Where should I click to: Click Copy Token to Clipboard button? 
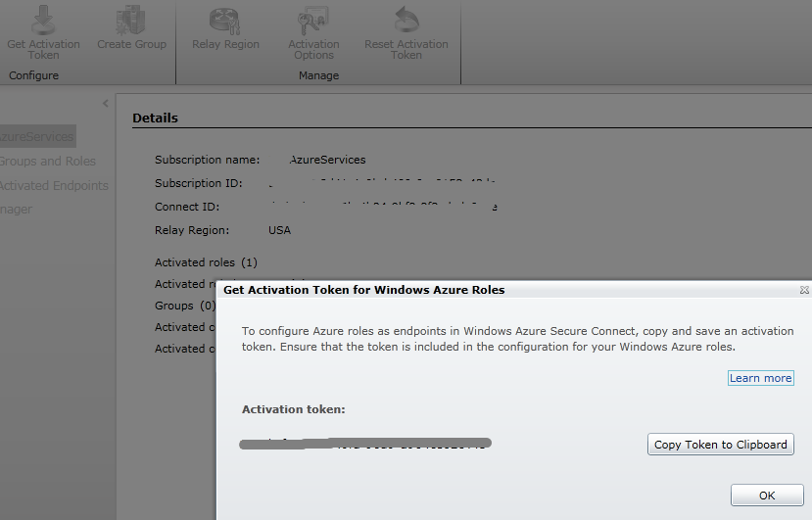tap(720, 445)
